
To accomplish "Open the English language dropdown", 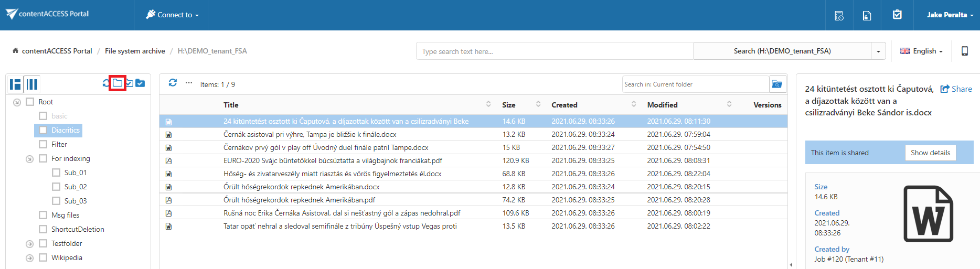I will click(921, 51).
